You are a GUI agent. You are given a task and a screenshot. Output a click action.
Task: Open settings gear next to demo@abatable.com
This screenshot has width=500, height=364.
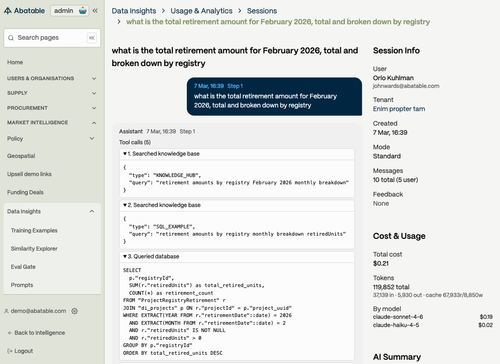75,311
